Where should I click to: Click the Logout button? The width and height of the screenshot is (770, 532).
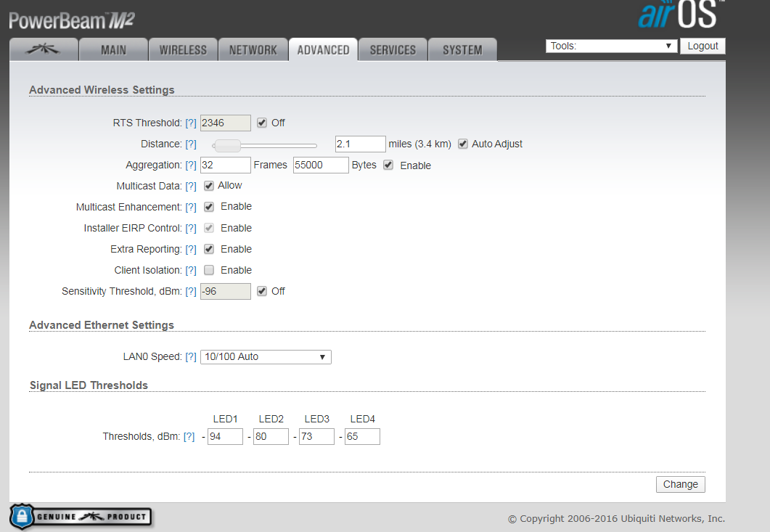coord(703,46)
